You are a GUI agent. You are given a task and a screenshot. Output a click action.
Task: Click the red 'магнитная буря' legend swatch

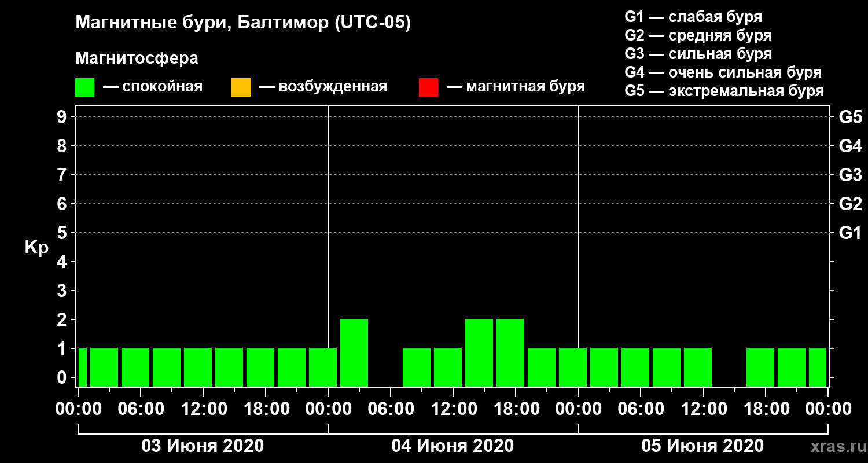click(428, 87)
